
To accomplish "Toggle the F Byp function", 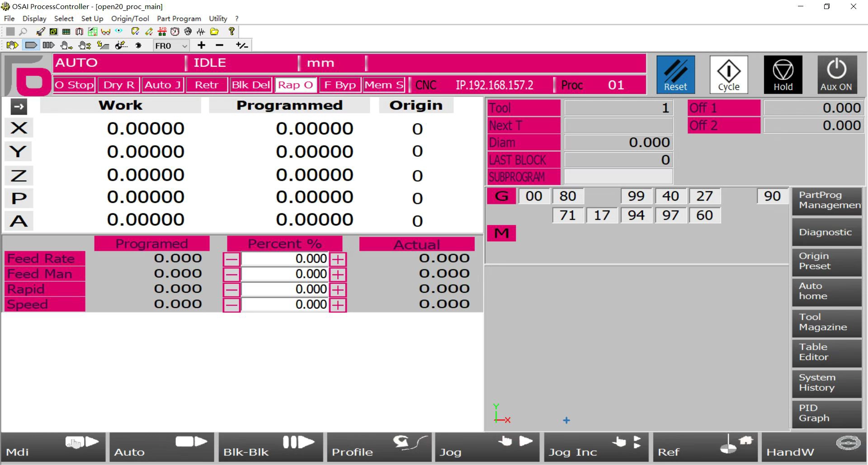I will [339, 85].
